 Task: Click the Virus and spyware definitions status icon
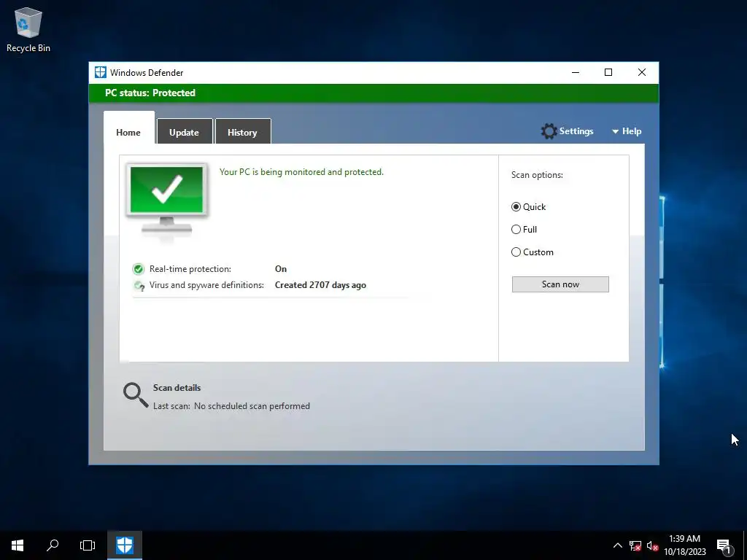pos(139,286)
